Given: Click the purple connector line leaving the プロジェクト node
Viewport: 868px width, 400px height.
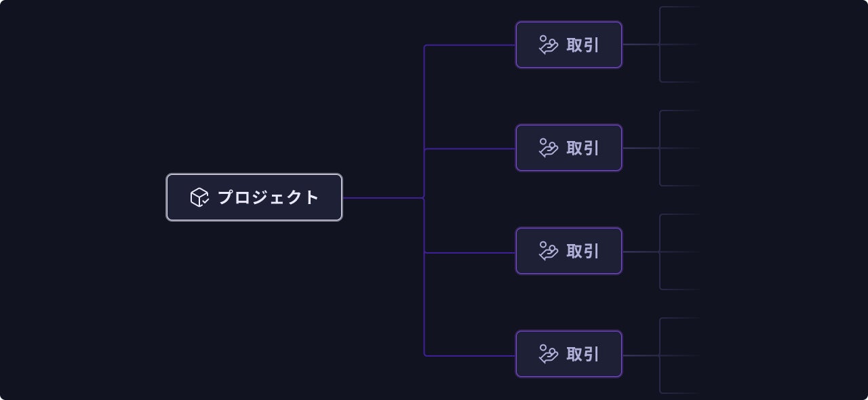Looking at the screenshot, I should 383,198.
